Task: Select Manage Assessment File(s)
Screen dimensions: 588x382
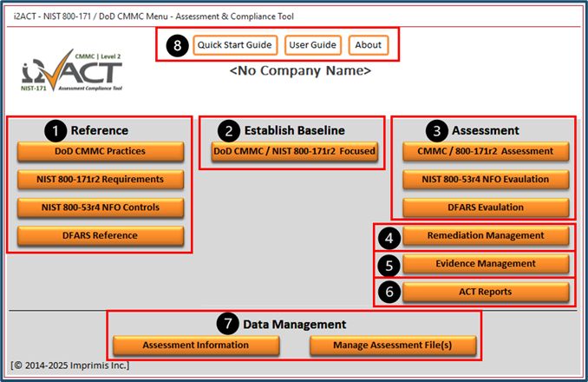Action: click(393, 346)
